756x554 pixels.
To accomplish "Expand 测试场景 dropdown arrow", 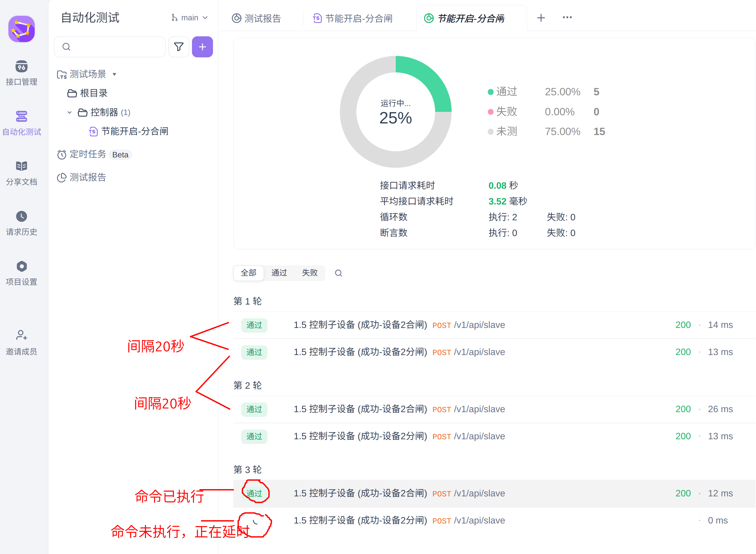I will pos(114,74).
